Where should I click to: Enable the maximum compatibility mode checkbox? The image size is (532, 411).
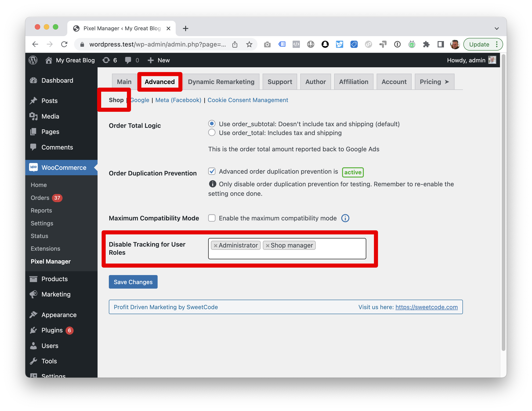click(212, 218)
